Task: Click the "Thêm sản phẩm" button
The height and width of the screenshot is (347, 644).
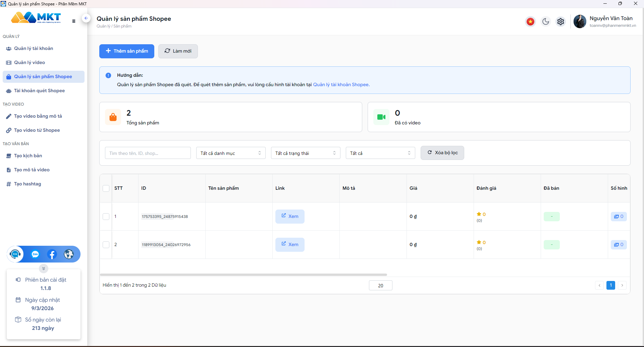Action: [x=127, y=51]
